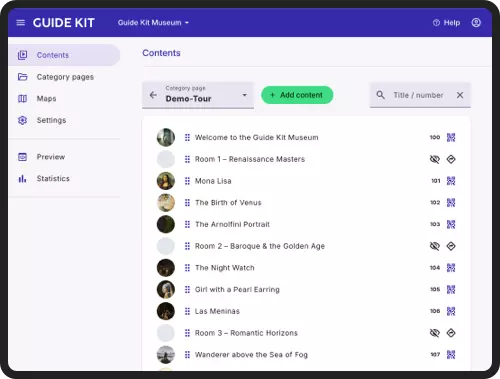Open QR code for Las Meninas

click(x=451, y=311)
